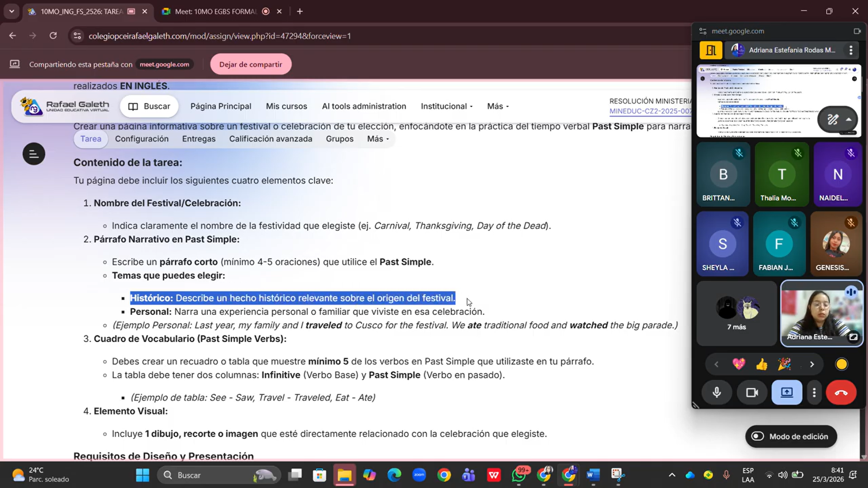Switch to the Entregas tab
Screen dimensions: 868x488
click(199, 139)
